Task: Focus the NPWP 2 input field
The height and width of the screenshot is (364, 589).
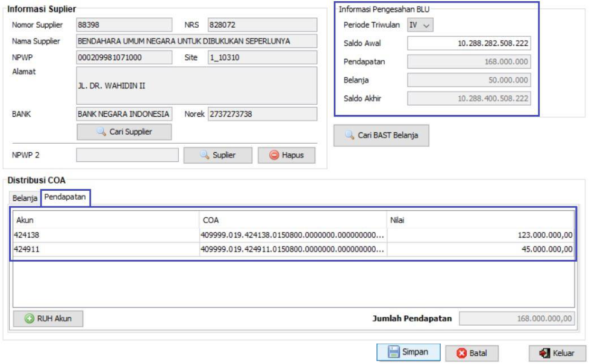Action: (x=127, y=155)
